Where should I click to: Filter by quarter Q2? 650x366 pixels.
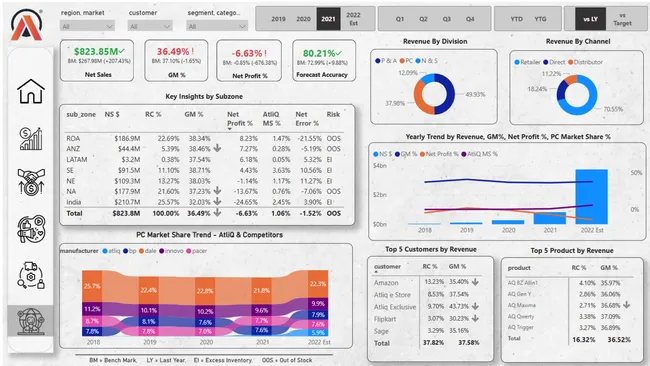pos(423,19)
